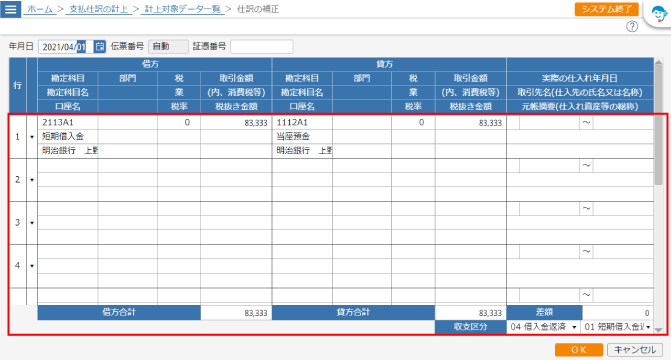Confirm with the OK button
The image size is (671, 360).
click(x=579, y=350)
